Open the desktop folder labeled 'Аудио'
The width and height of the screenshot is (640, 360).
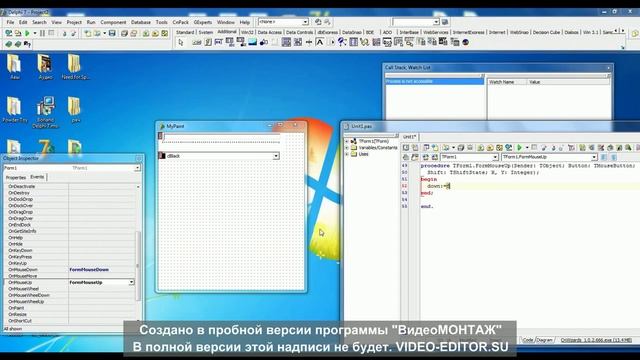[44, 67]
